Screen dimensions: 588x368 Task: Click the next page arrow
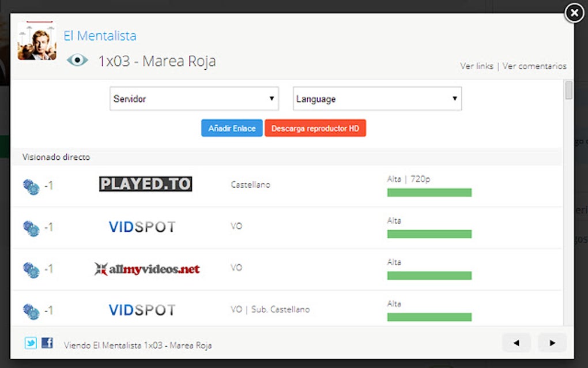[x=551, y=343]
